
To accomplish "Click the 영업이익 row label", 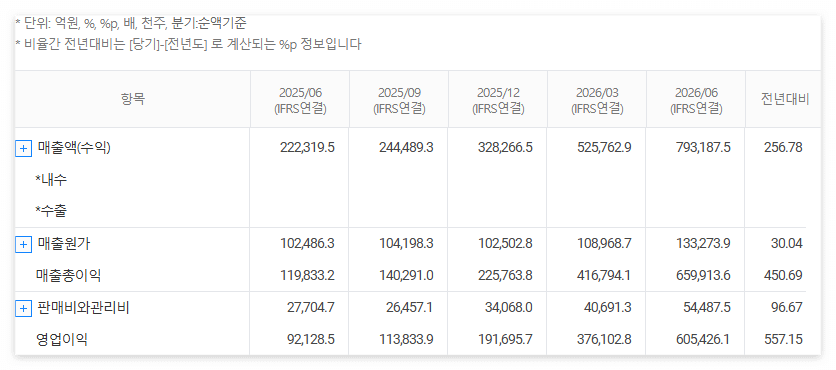I will (x=62, y=340).
